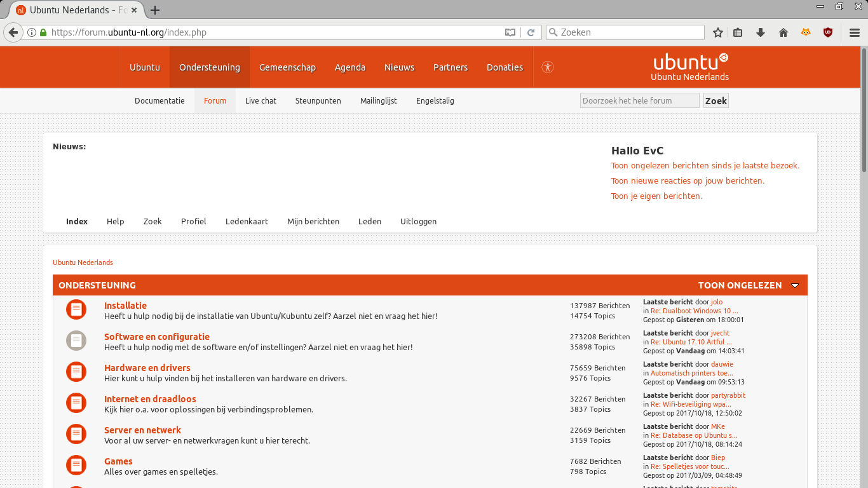Click Server en netwerk board icon
Image resolution: width=868 pixels, height=488 pixels.
[x=76, y=434]
